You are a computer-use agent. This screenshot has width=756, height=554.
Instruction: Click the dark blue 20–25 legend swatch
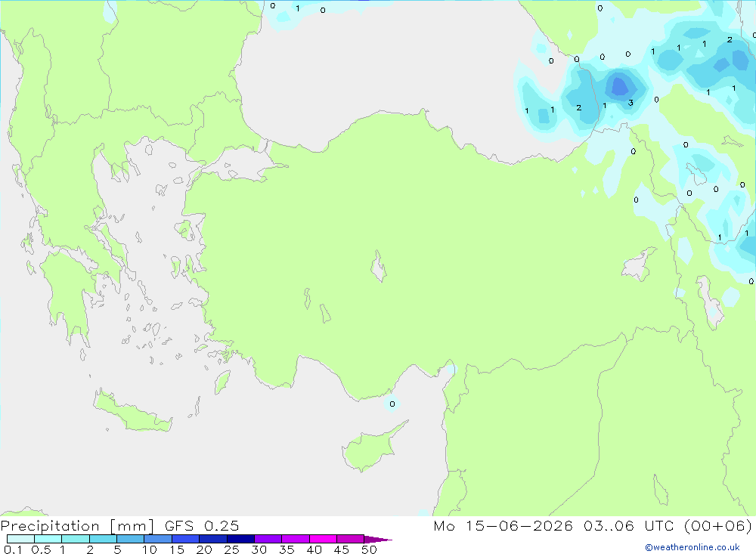point(213,539)
